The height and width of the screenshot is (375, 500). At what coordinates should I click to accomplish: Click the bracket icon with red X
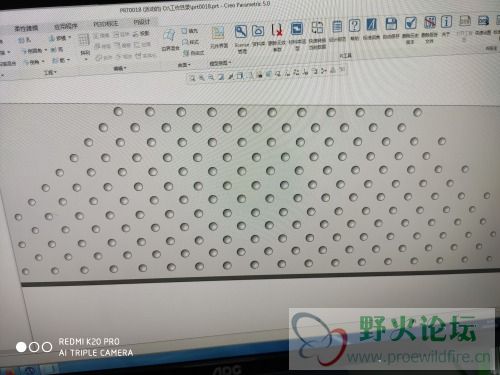tap(277, 30)
